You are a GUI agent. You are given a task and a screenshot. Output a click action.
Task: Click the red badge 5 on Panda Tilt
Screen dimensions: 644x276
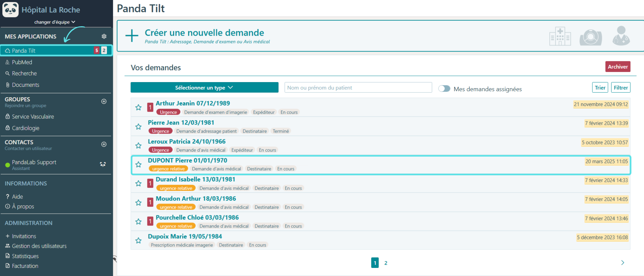tap(97, 50)
